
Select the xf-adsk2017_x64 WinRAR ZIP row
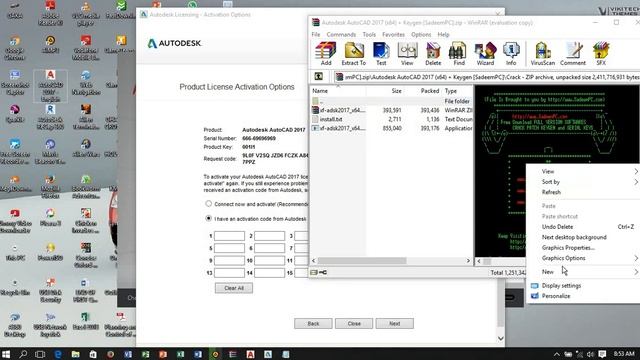click(392, 110)
